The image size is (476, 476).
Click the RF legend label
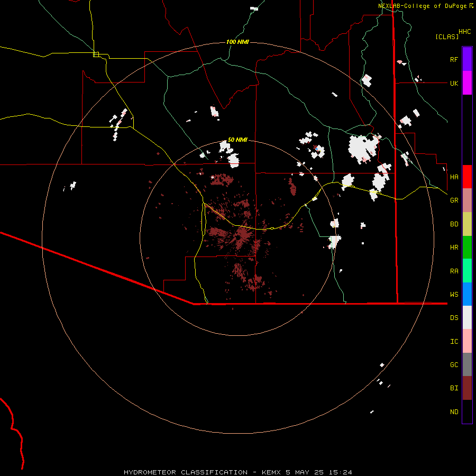click(x=454, y=59)
